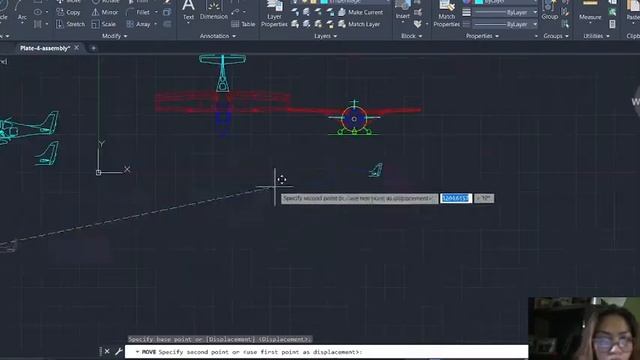Activate the Text annotation tool
Image resolution: width=640 pixels, height=360 pixels.
pyautogui.click(x=188, y=10)
